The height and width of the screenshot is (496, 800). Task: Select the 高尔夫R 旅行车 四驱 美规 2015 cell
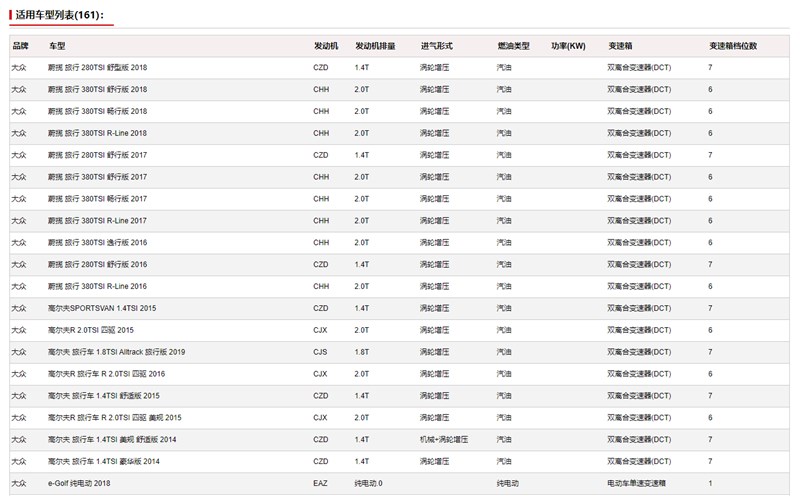coord(115,418)
